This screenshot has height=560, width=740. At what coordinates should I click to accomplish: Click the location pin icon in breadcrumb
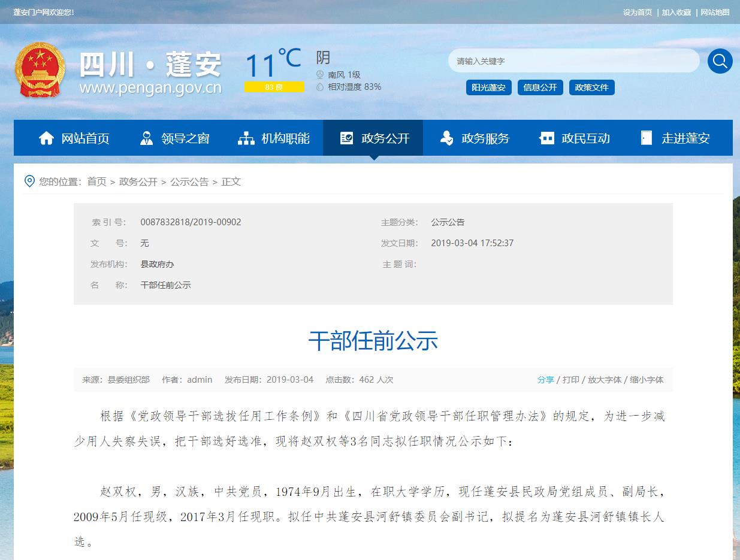(x=29, y=181)
